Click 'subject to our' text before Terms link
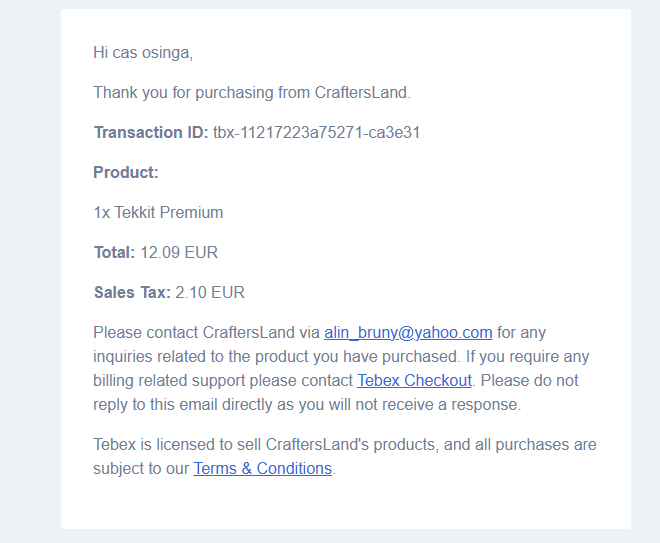 point(140,469)
